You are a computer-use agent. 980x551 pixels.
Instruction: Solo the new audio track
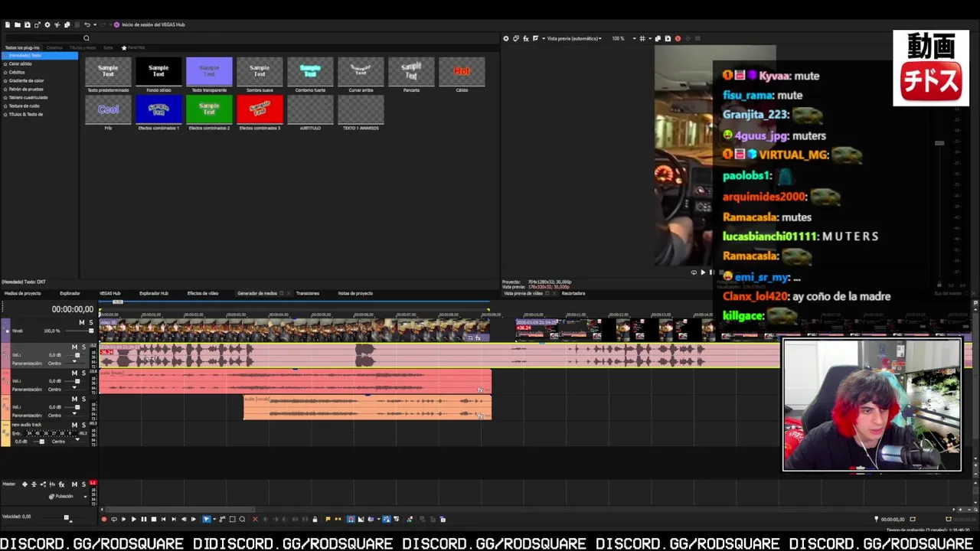tap(83, 425)
